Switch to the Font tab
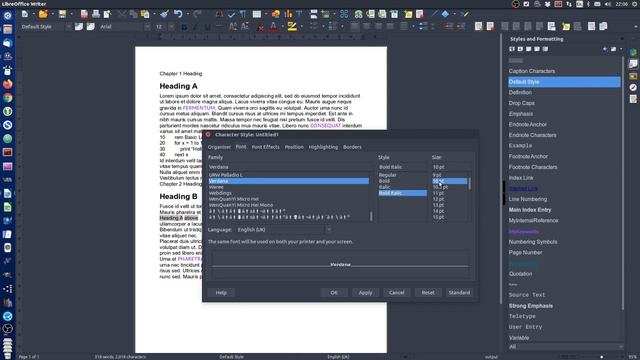Viewport: 640px width, 360px height. [x=241, y=147]
